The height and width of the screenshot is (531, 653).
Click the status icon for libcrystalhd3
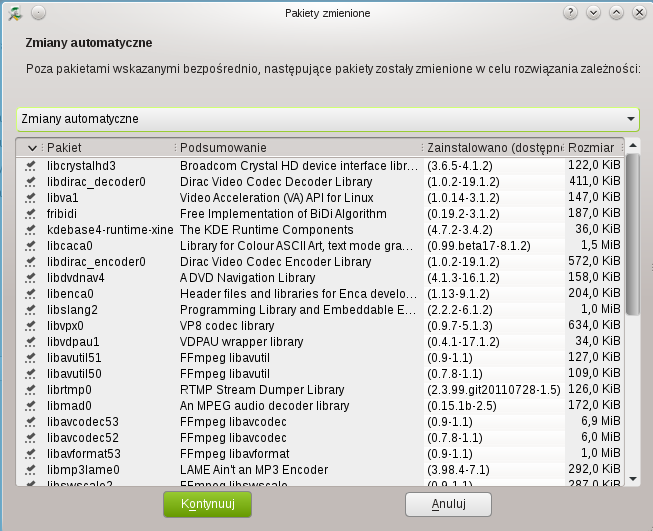[x=31, y=166]
